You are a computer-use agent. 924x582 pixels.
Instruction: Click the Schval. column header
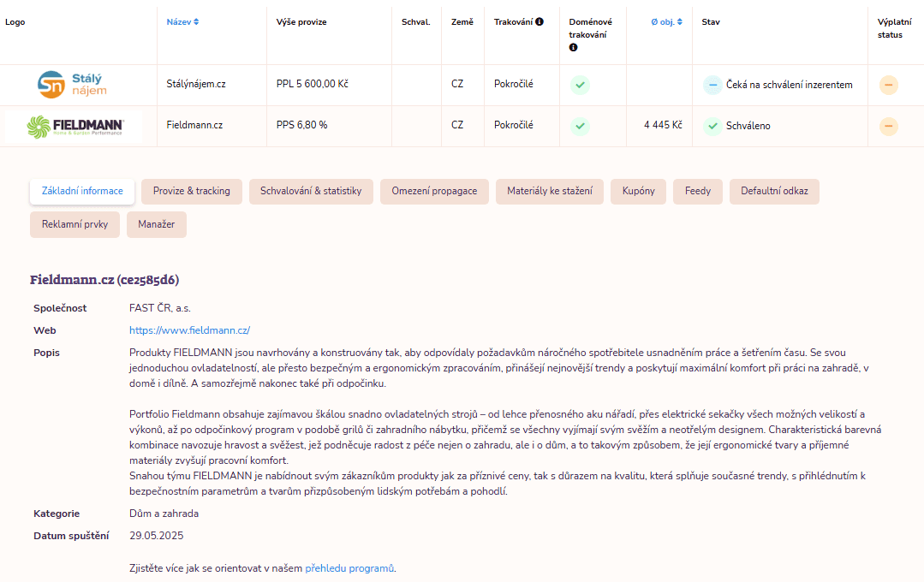point(416,21)
